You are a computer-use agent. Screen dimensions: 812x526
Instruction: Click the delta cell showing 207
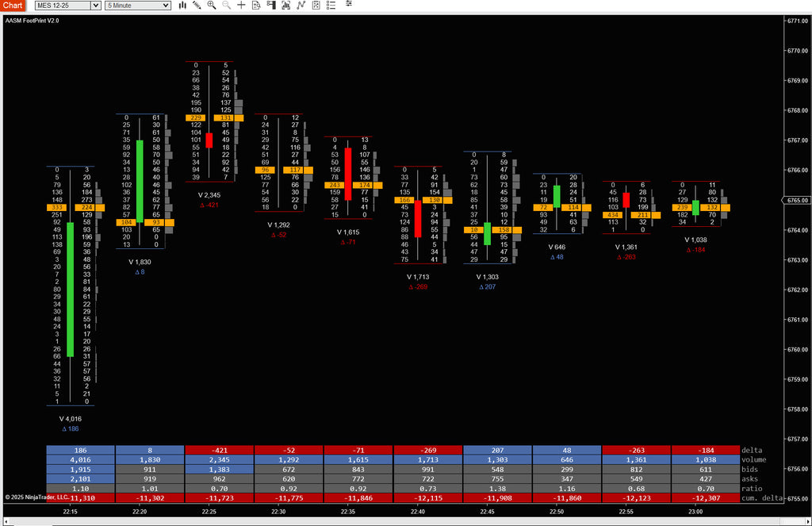click(x=498, y=451)
